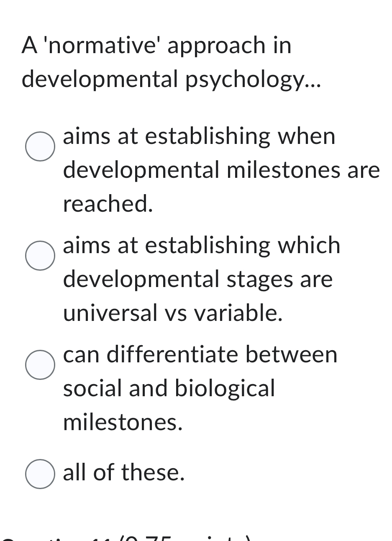Select the 'universal vs variable' developmental stages option
392x541 pixels.
(x=40, y=256)
